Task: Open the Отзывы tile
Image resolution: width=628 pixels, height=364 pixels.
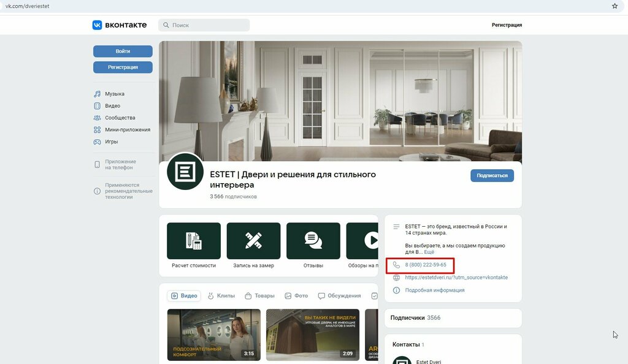Action: (x=313, y=246)
